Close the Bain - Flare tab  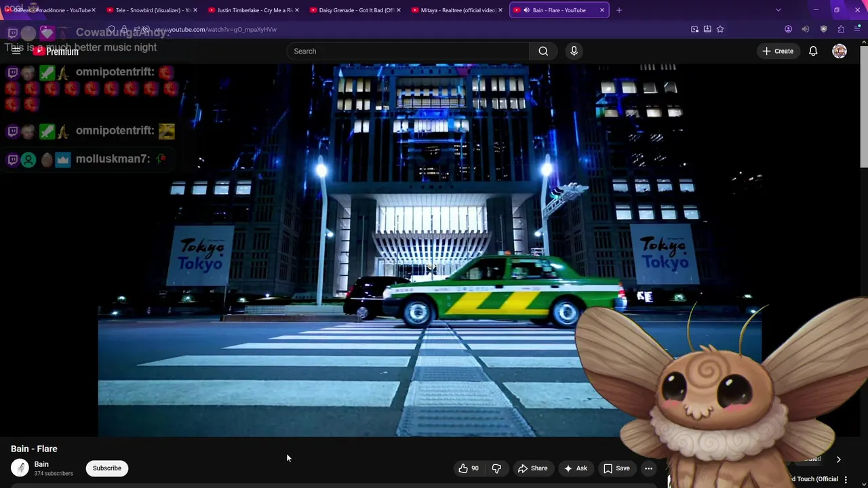pos(601,10)
